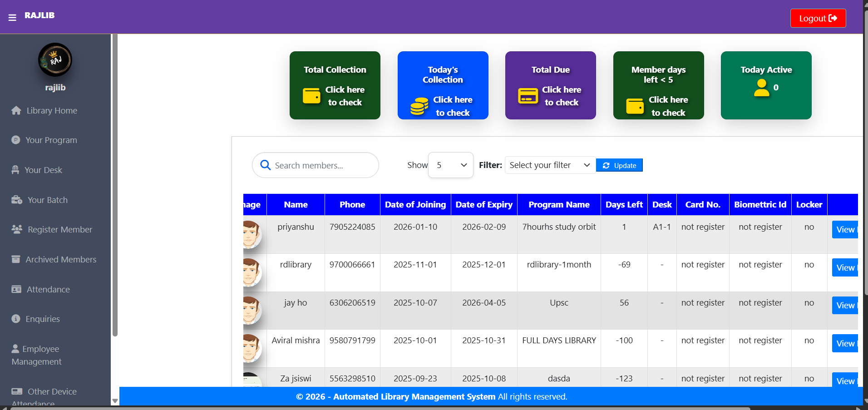Expand the 'Select your filter' dropdown
The height and width of the screenshot is (410, 868).
click(x=549, y=165)
